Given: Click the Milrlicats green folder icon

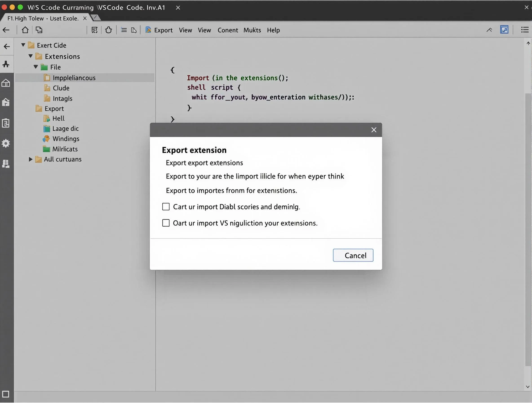Looking at the screenshot, I should (x=46, y=149).
